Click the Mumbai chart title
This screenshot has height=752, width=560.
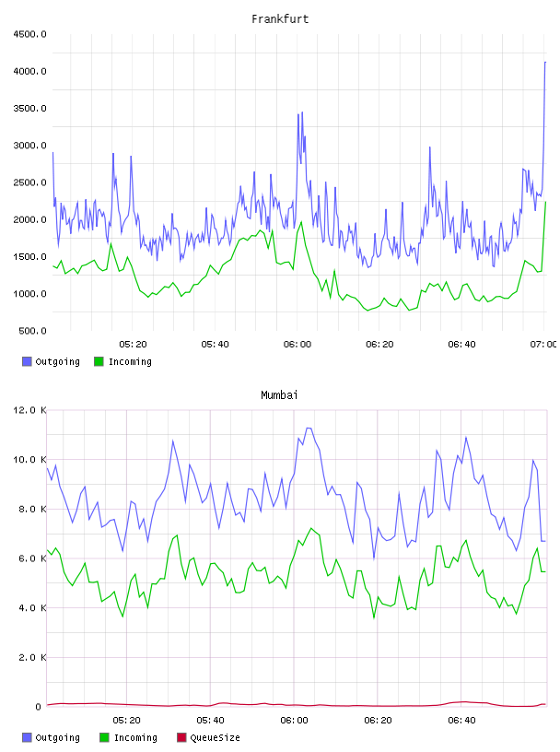pyautogui.click(x=279, y=395)
